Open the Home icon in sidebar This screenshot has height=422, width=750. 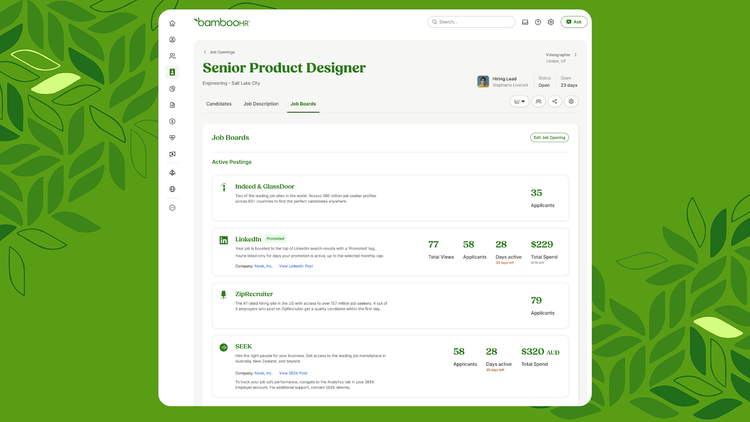pos(172,23)
